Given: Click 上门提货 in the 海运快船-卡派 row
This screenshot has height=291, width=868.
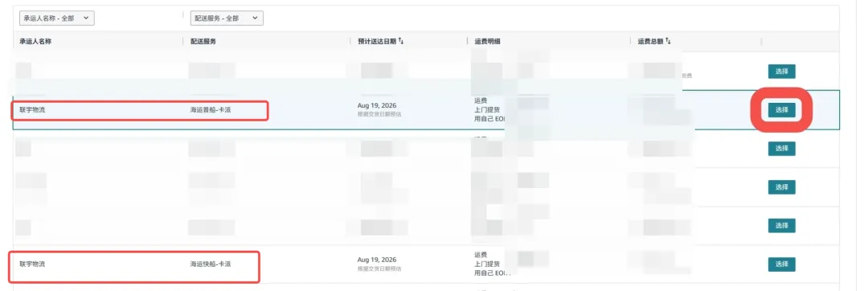Looking at the screenshot, I should click(x=487, y=264).
